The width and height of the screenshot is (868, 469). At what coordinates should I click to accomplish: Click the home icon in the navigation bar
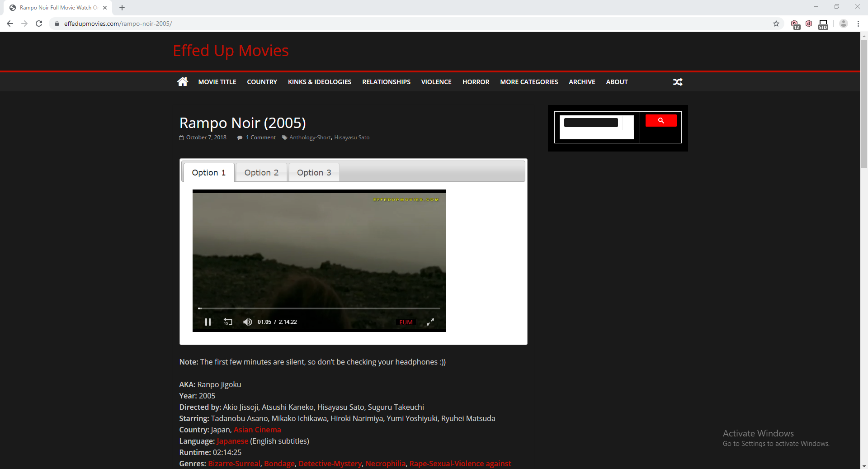click(x=182, y=81)
